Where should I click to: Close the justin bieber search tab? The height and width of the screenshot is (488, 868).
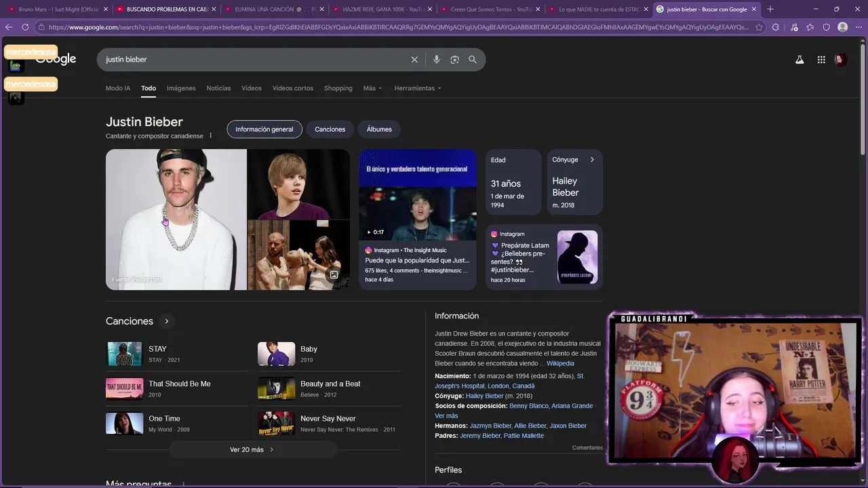[x=753, y=9]
